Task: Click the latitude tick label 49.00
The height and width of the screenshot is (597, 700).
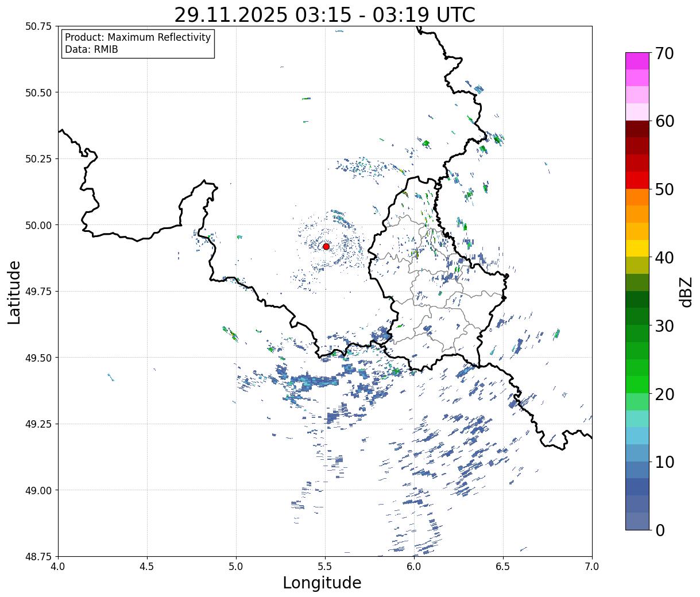Action: point(38,490)
